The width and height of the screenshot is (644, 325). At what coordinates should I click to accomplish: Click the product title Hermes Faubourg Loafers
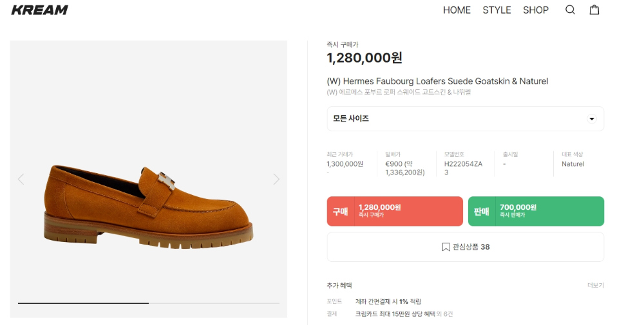(x=437, y=81)
